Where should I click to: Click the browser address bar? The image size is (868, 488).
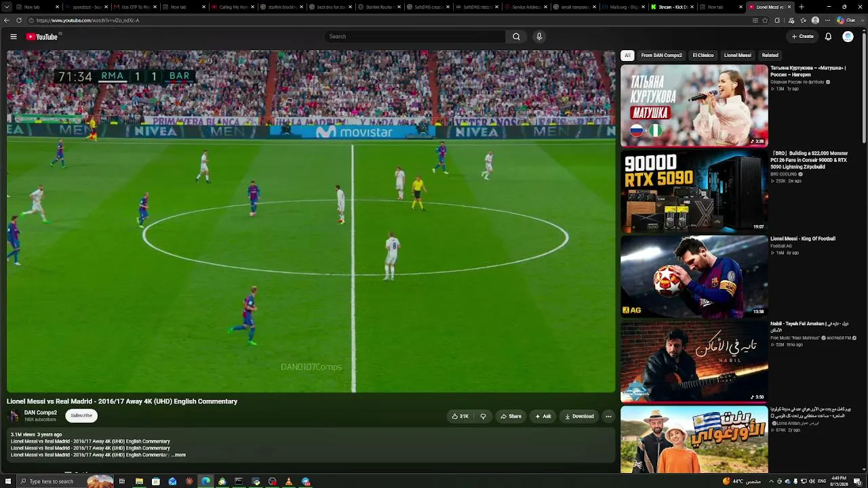click(393, 20)
